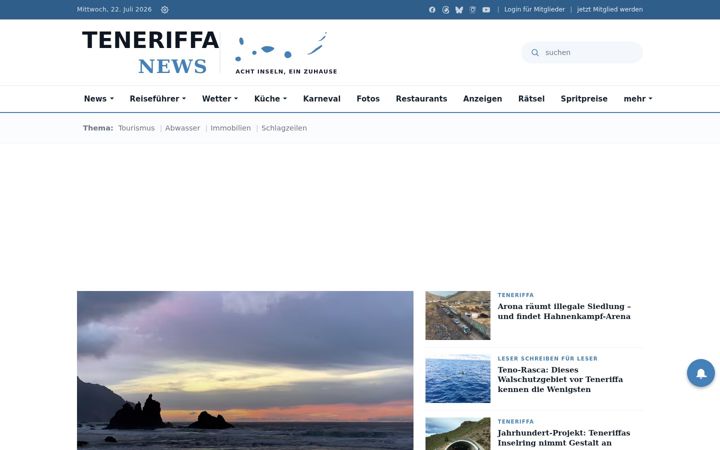
Task: Focus the suchen search field
Action: 582,52
